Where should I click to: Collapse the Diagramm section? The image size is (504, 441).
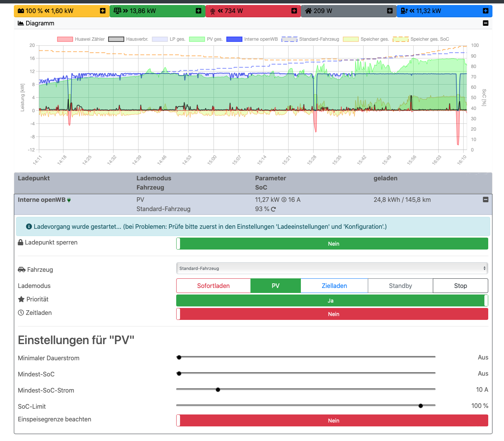pyautogui.click(x=486, y=23)
